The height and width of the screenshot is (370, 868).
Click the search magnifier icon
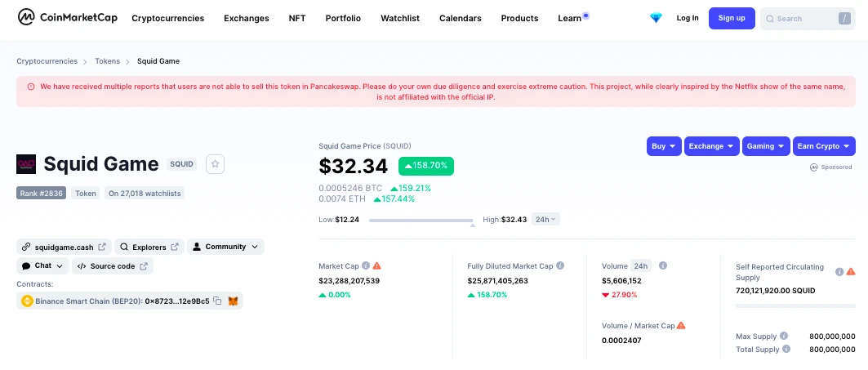pos(769,19)
